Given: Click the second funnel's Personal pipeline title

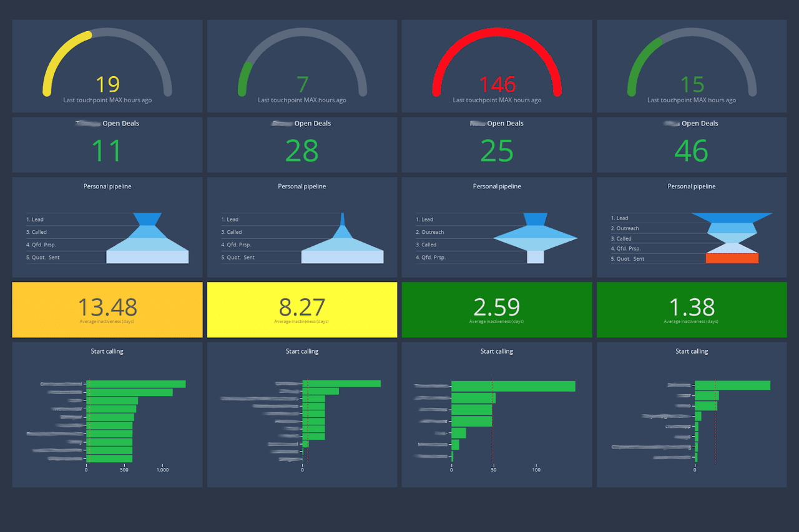Looking at the screenshot, I should tap(302, 186).
